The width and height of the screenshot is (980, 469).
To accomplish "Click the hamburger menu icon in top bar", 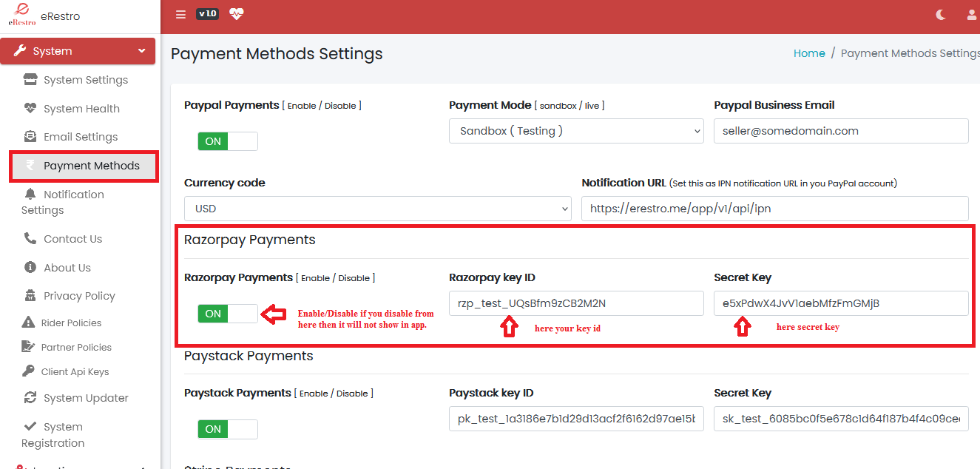I will pos(180,14).
